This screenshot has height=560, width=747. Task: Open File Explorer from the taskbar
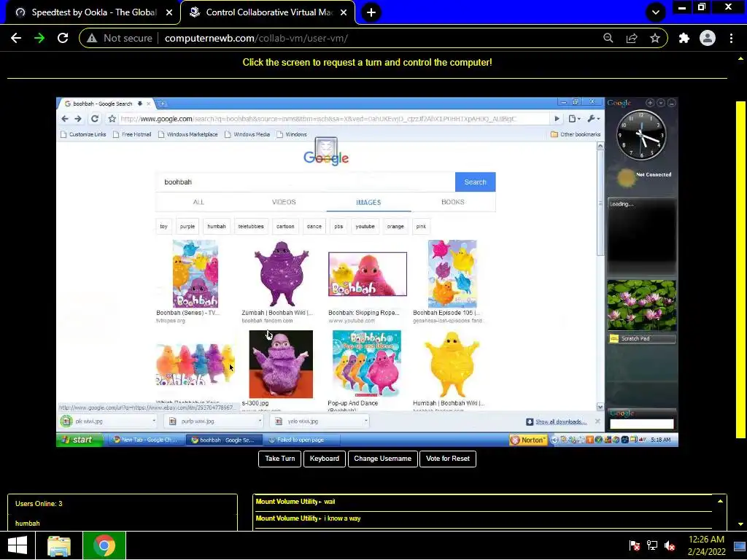(60, 545)
